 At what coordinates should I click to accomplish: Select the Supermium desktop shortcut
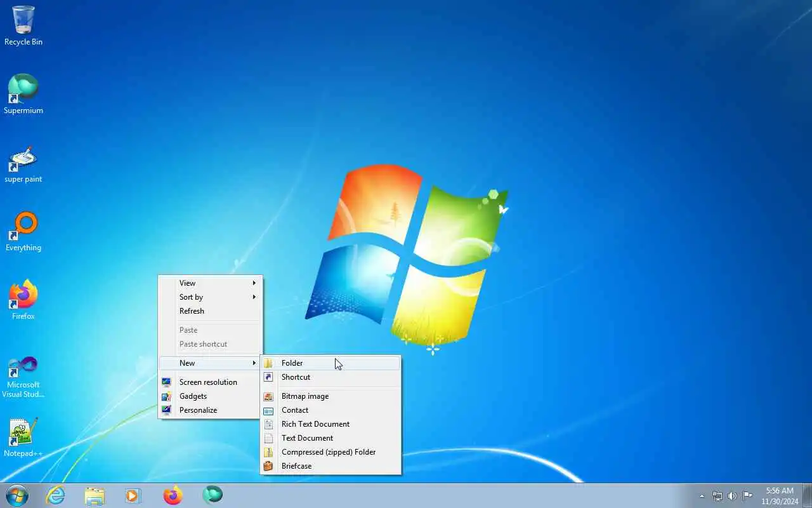pos(23,95)
